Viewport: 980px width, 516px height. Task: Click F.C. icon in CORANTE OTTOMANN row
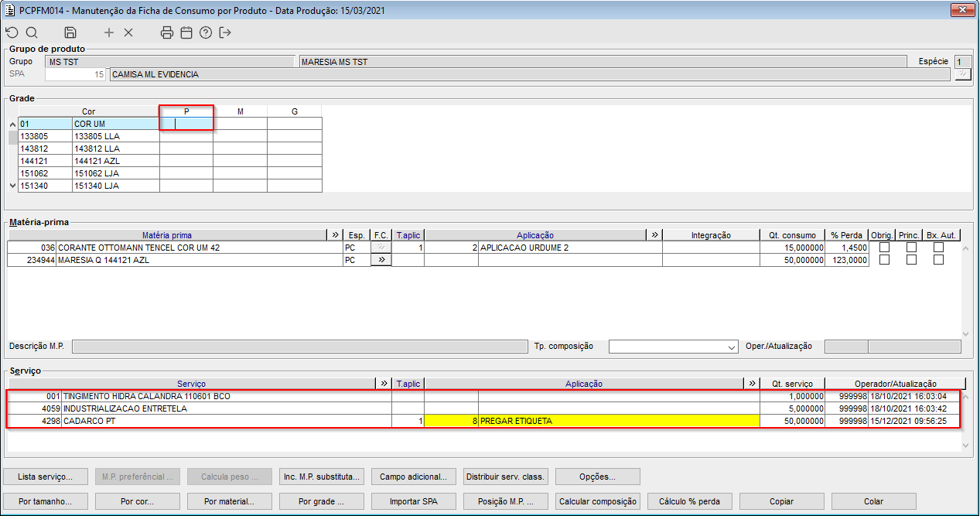[x=381, y=248]
